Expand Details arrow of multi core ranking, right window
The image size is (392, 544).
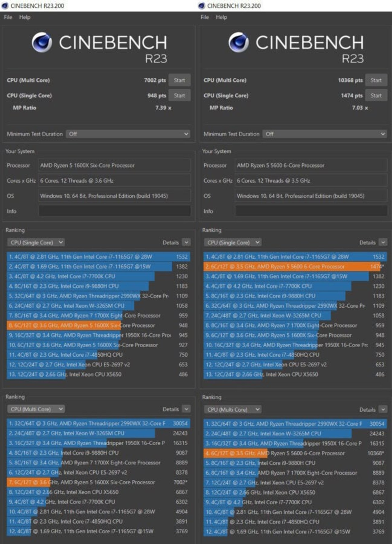[383, 409]
